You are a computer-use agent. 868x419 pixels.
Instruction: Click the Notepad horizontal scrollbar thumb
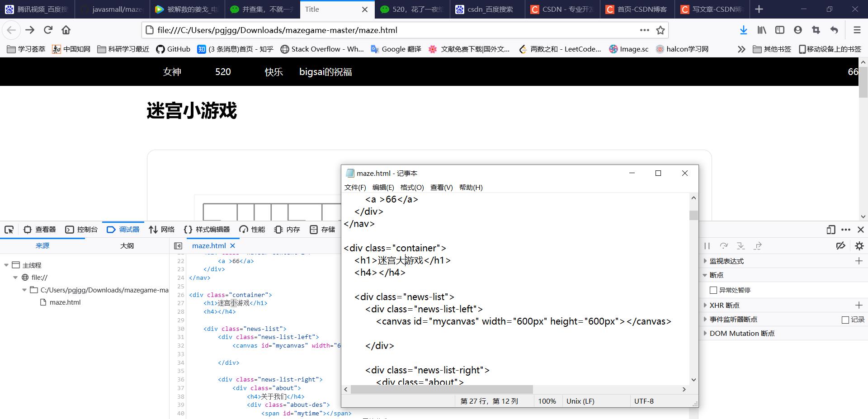(442, 389)
